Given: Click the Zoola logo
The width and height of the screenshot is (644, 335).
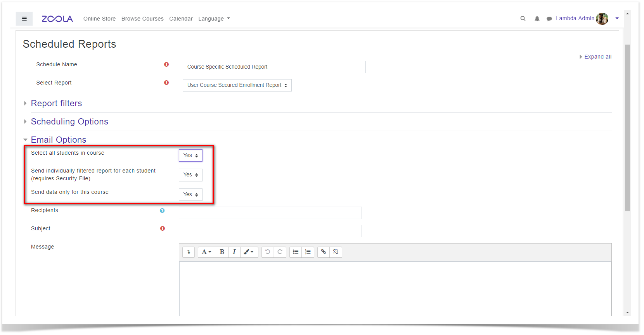Looking at the screenshot, I should click(57, 19).
